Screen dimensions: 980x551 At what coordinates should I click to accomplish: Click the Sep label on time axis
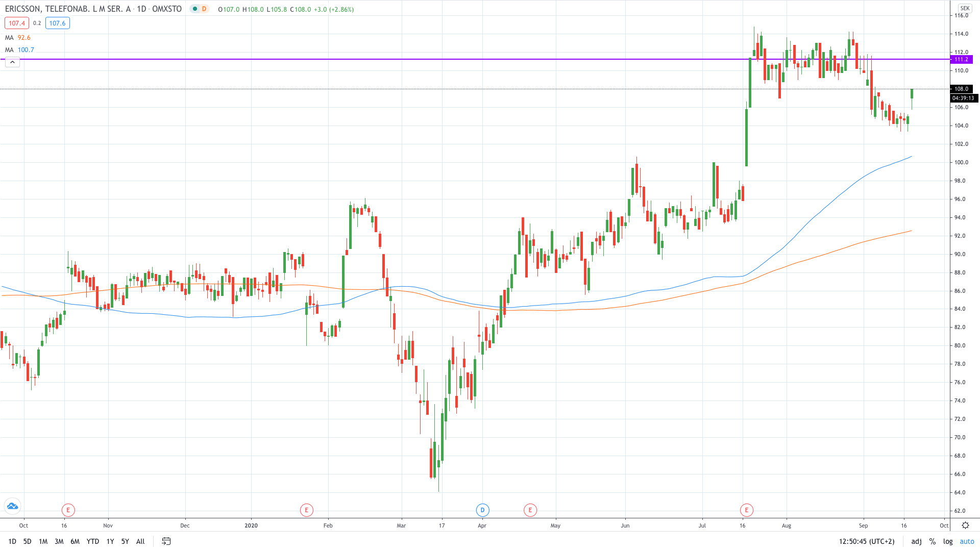click(863, 525)
